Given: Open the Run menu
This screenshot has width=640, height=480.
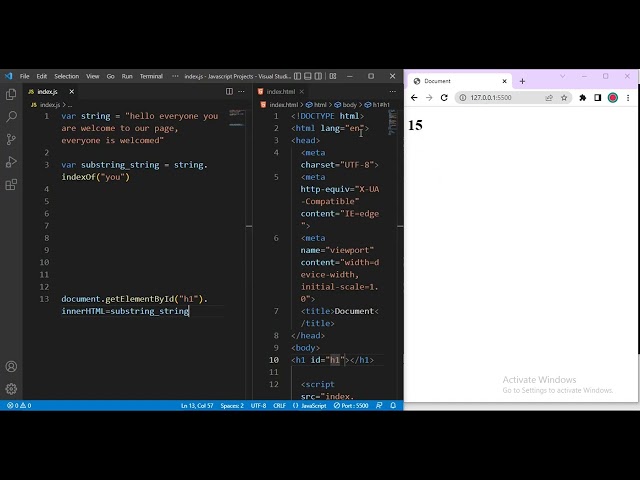Looking at the screenshot, I should [127, 76].
